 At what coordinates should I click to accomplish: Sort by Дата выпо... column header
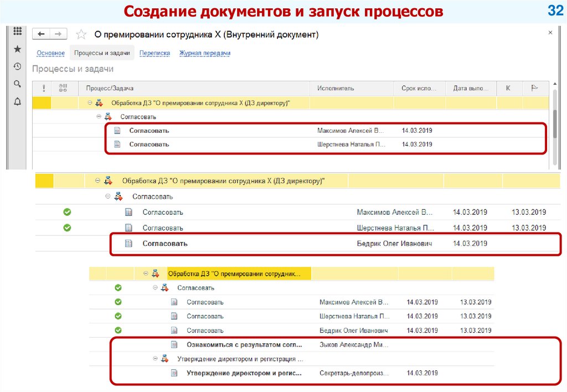click(471, 88)
